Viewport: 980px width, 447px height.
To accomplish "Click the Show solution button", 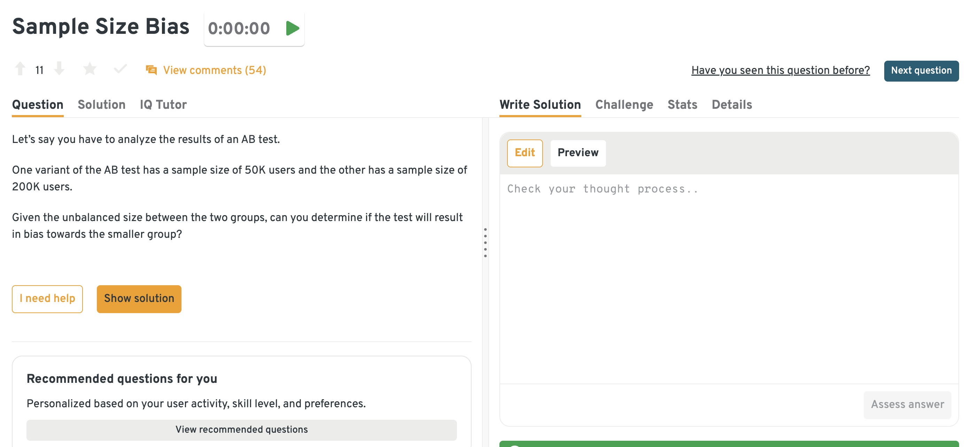I will tap(139, 299).
